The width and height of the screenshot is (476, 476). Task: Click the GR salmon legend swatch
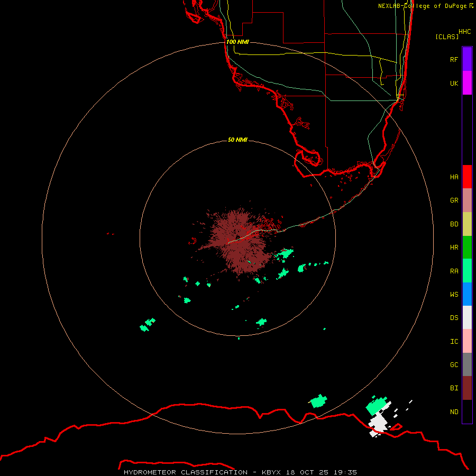467,200
